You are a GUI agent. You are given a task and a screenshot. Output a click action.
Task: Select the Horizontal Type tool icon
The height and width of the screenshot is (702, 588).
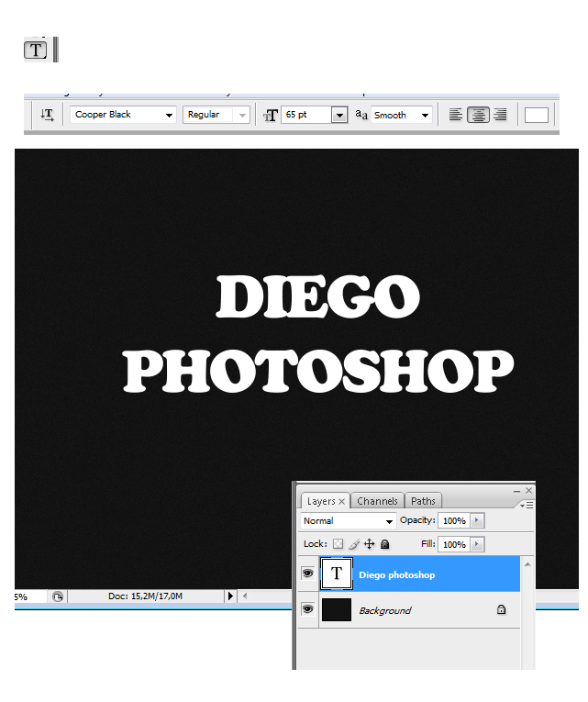pos(36,50)
